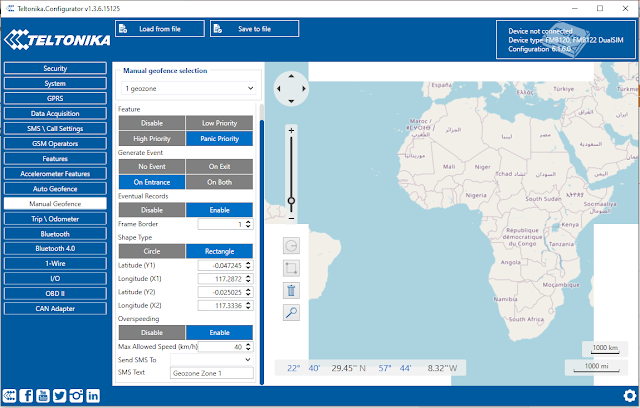Disable Overspeeding
The width and height of the screenshot is (640, 408).
(152, 333)
